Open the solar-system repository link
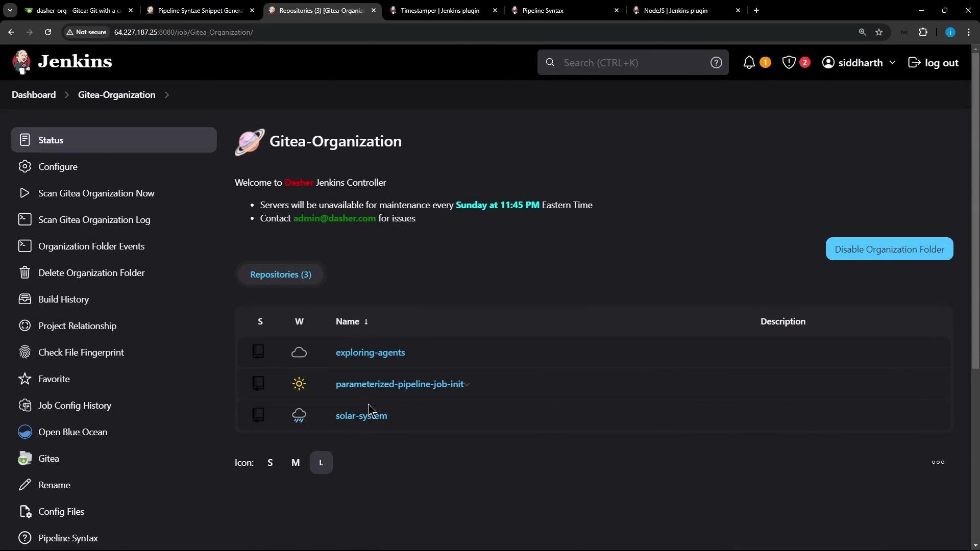This screenshot has height=551, width=980. pyautogui.click(x=361, y=416)
